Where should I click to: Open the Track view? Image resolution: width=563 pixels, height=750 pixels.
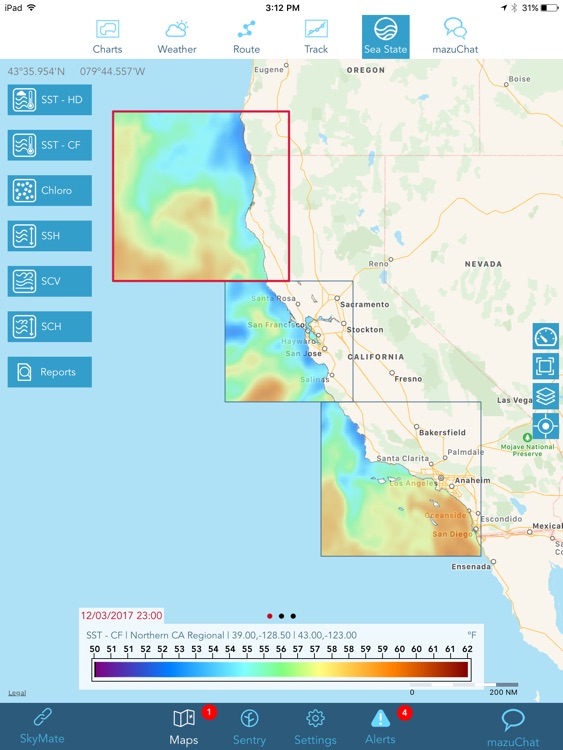[316, 37]
